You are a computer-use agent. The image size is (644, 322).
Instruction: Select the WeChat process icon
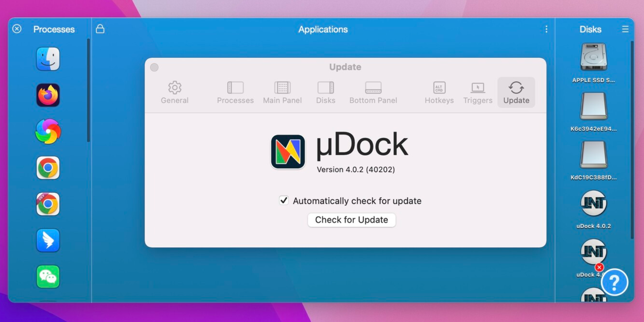[48, 277]
